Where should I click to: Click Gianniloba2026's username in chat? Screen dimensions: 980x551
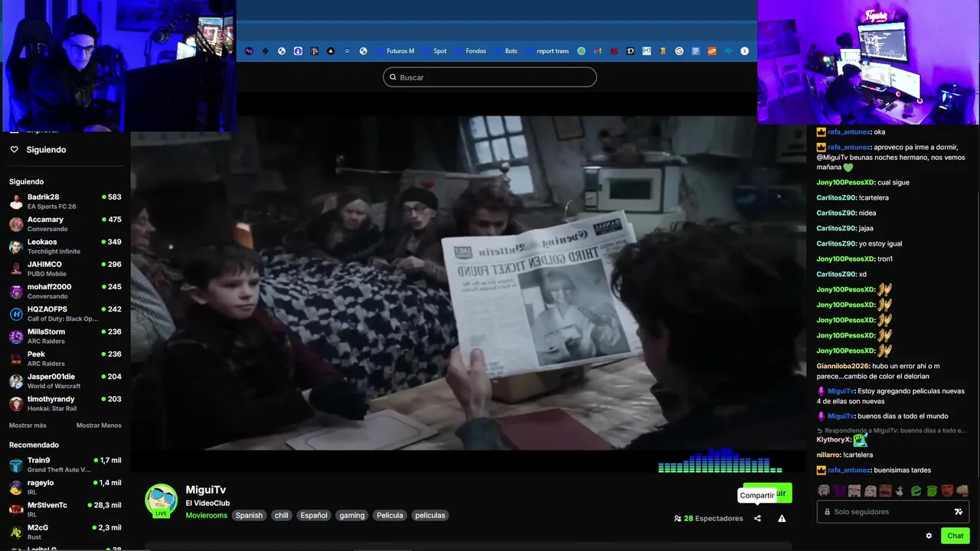point(842,366)
